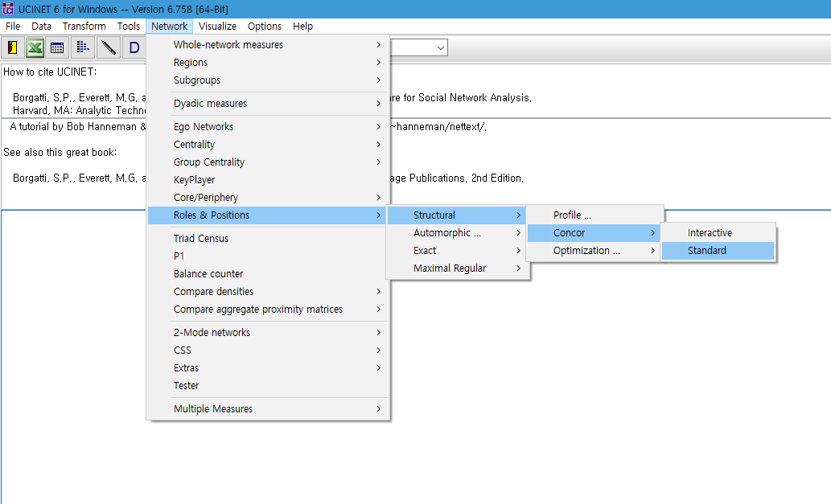Click 'A tutorial by Bob Hanneman' text
This screenshot has height=504, width=831.
point(73,127)
